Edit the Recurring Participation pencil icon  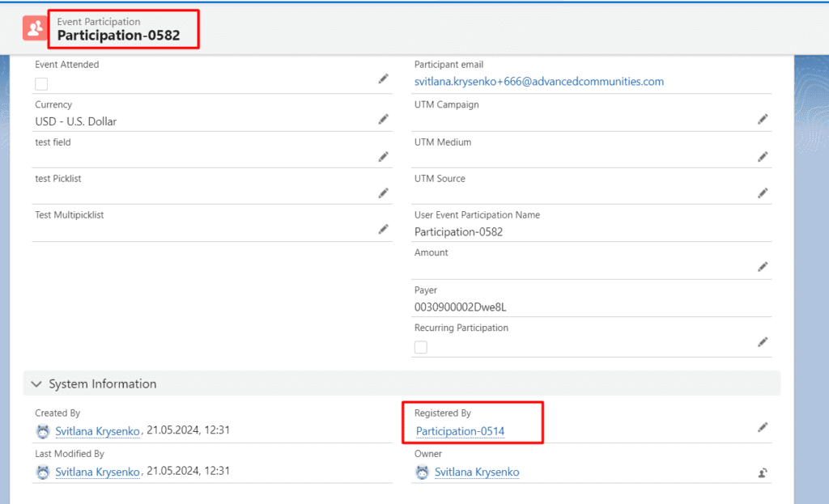pos(762,342)
